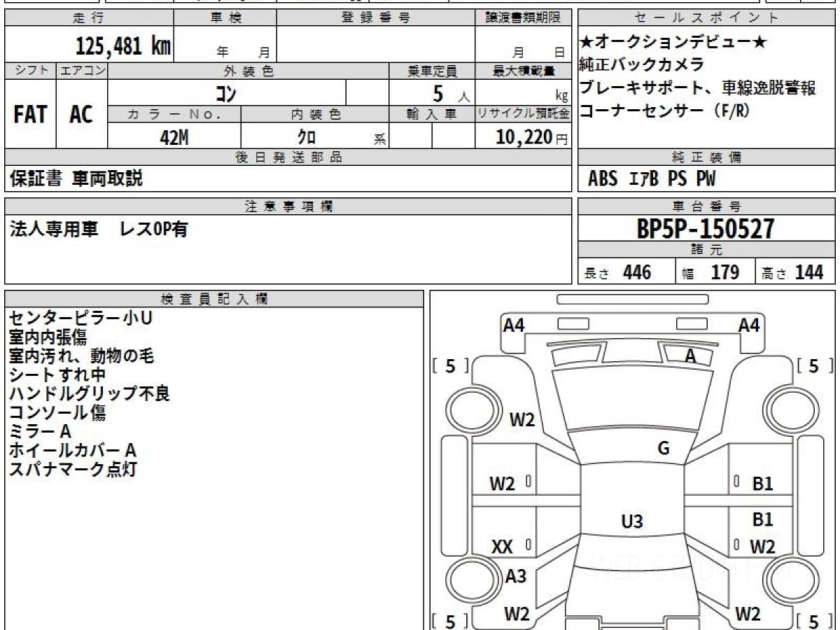840x630 pixels.
Task: Click the interior colour value クロ
Action: (307, 137)
